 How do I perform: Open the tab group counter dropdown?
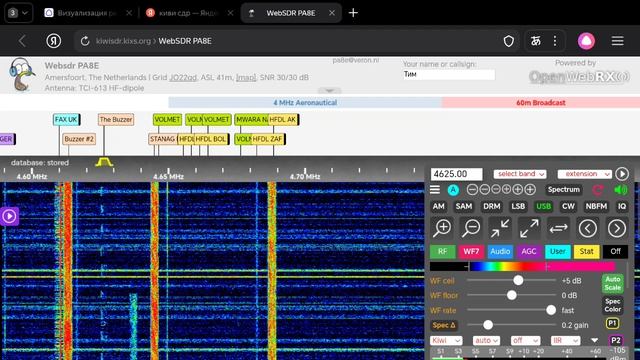pos(18,13)
